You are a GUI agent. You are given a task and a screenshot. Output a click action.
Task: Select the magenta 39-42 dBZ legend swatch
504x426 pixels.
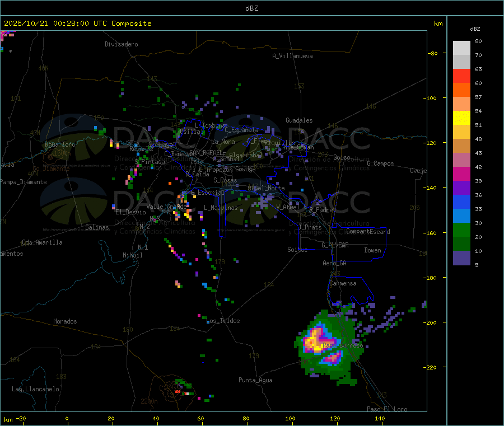[461, 174]
